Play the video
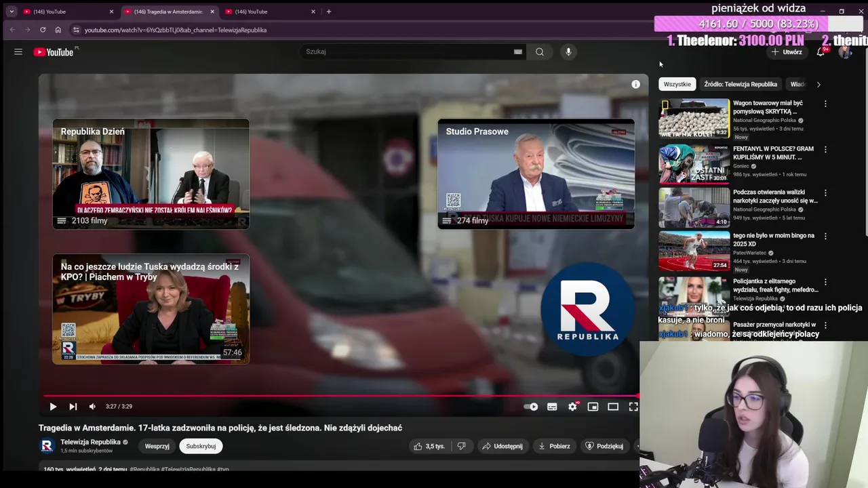The width and height of the screenshot is (868, 488). tap(53, 407)
